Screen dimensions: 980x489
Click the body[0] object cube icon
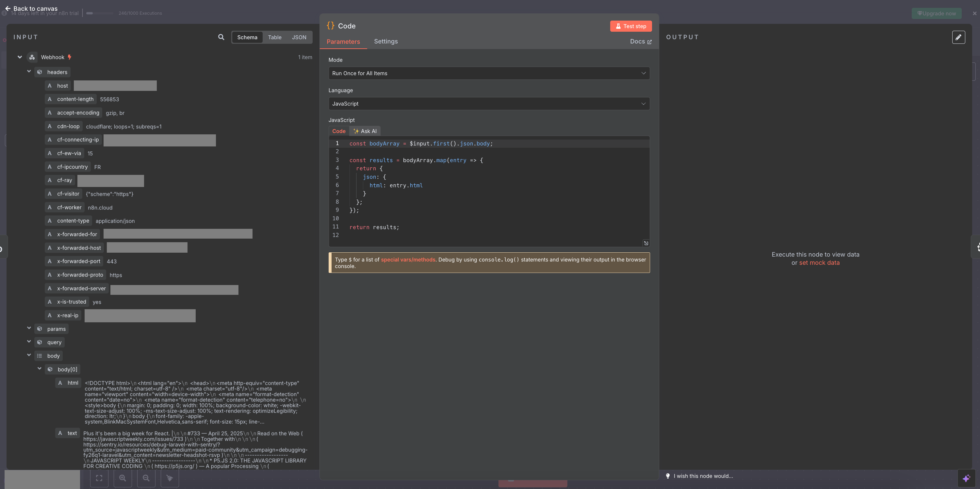tap(50, 369)
